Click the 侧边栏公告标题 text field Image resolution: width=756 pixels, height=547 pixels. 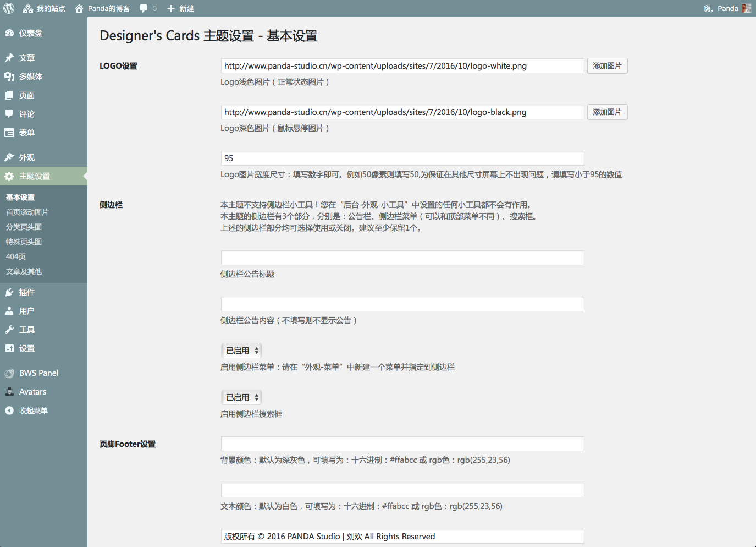coord(402,258)
